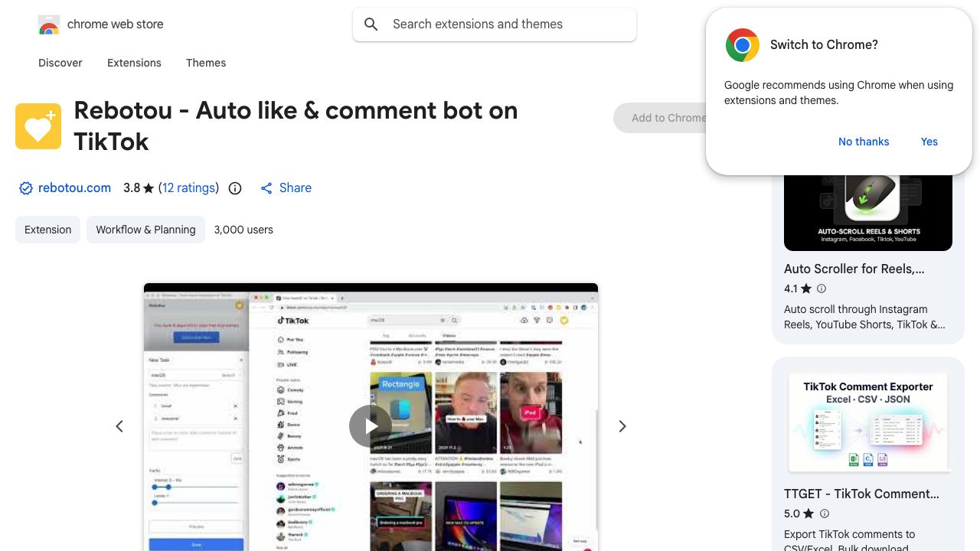Click the Switch to Chrome? heading

(x=824, y=45)
